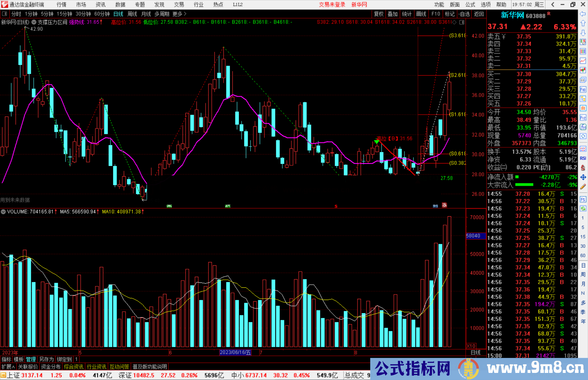Click the checklist icon in right sidebar

tap(583, 42)
